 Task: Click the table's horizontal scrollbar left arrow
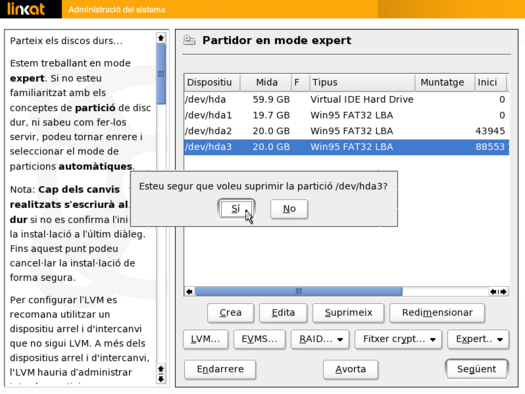pyautogui.click(x=190, y=292)
